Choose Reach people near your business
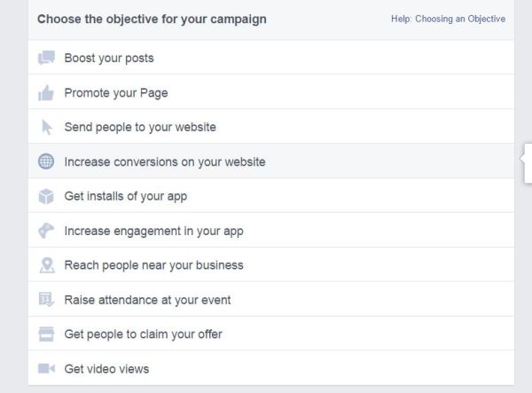The height and width of the screenshot is (393, 532). [153, 265]
